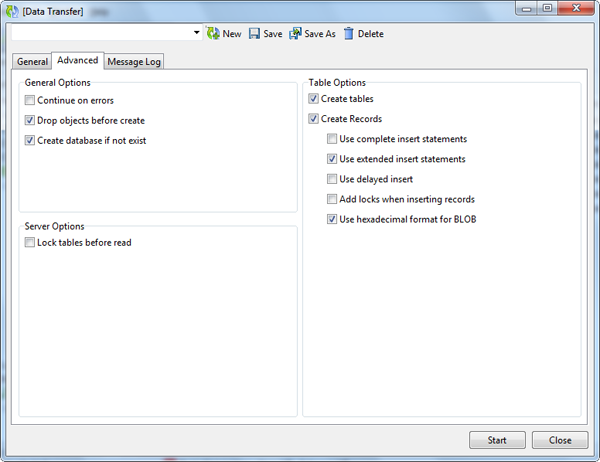Switch to the General tab
Image resolution: width=600 pixels, height=462 pixels.
32,62
